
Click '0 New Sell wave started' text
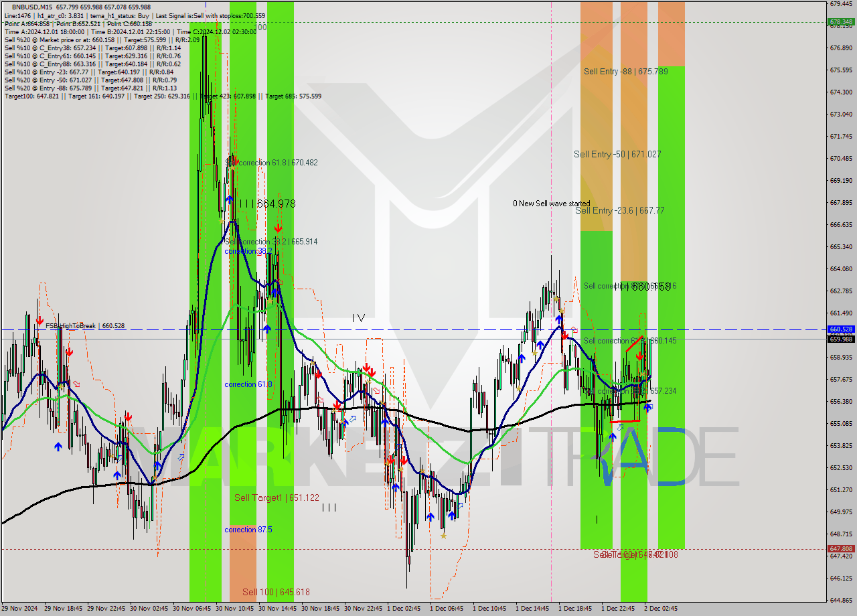click(x=552, y=204)
